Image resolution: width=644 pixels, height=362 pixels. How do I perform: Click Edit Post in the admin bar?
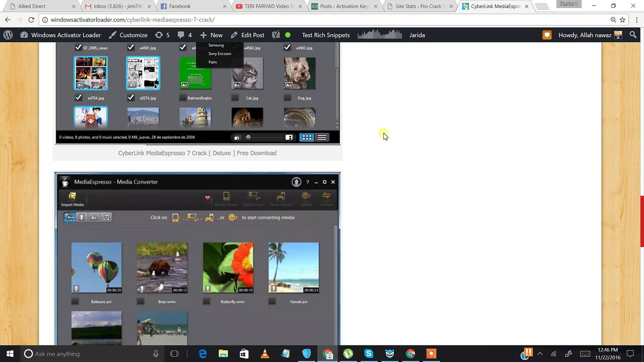tap(248, 35)
